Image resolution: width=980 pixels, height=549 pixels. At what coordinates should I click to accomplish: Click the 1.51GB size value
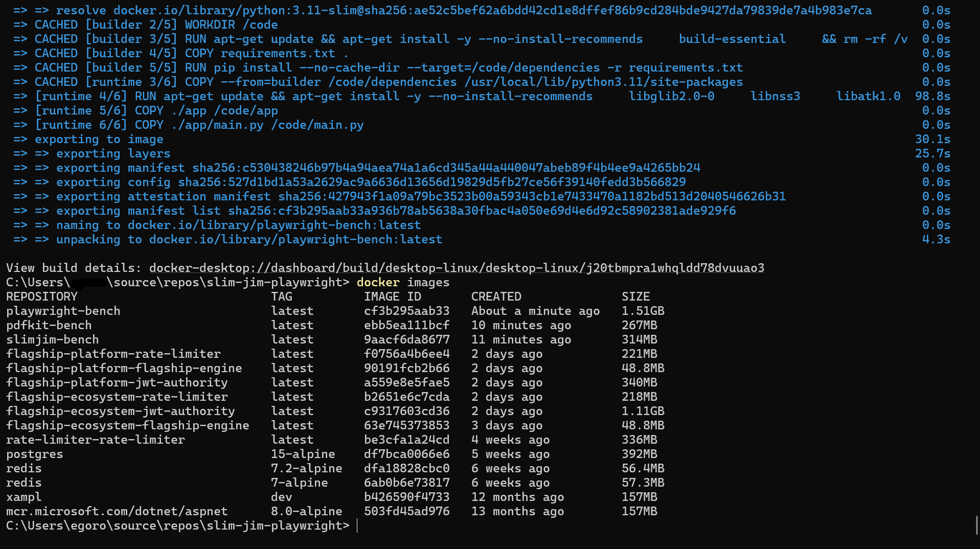pyautogui.click(x=643, y=311)
